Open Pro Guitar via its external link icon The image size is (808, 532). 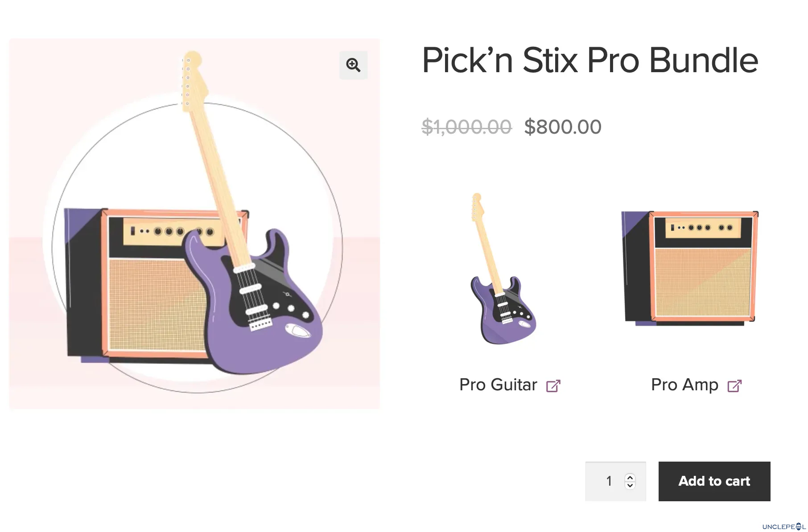(x=554, y=385)
